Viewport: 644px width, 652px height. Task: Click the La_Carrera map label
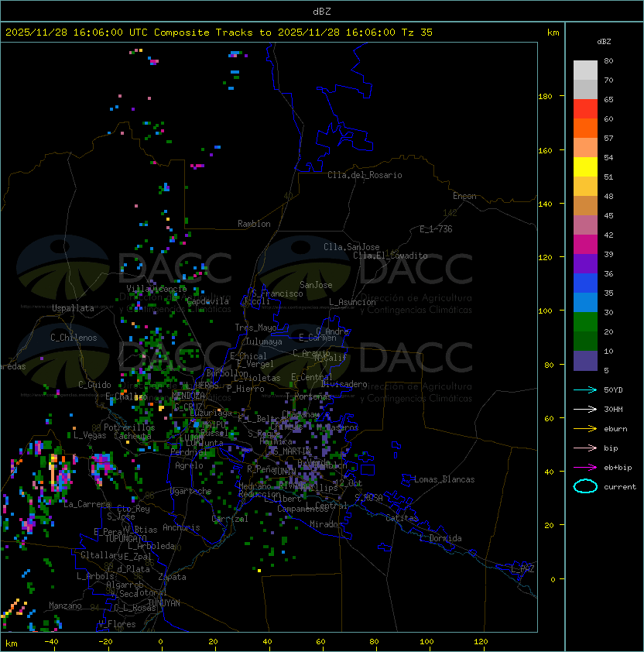pyautogui.click(x=87, y=504)
